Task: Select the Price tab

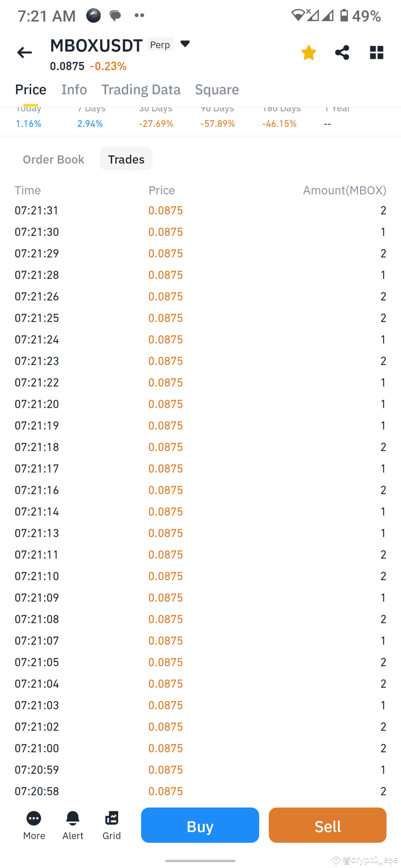Action: point(31,90)
